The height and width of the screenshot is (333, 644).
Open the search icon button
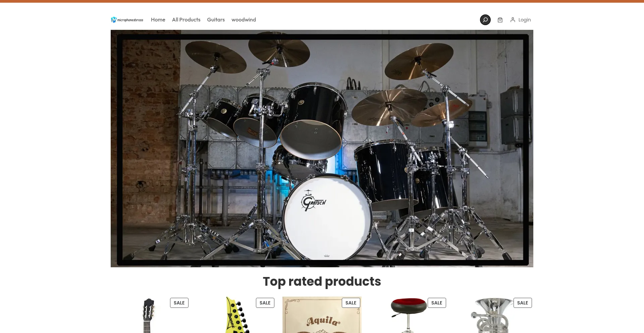coord(485,20)
